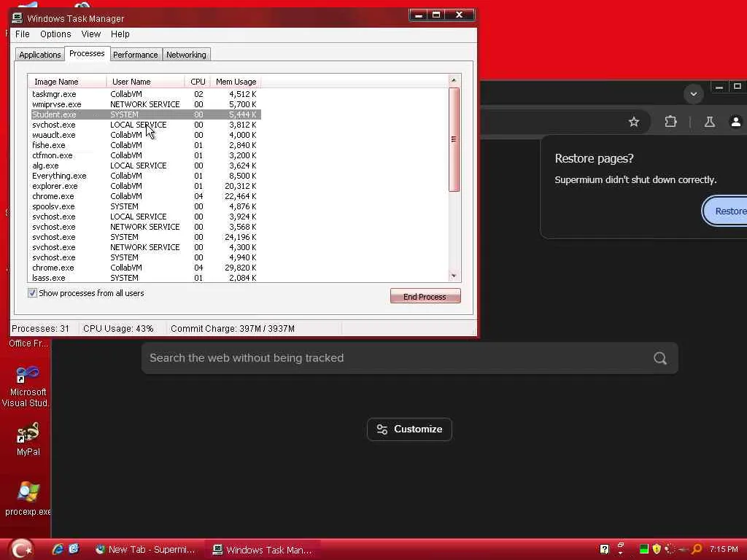Open the second quick launch icon beside Internet Explorer
The width and height of the screenshot is (747, 560).
click(74, 549)
